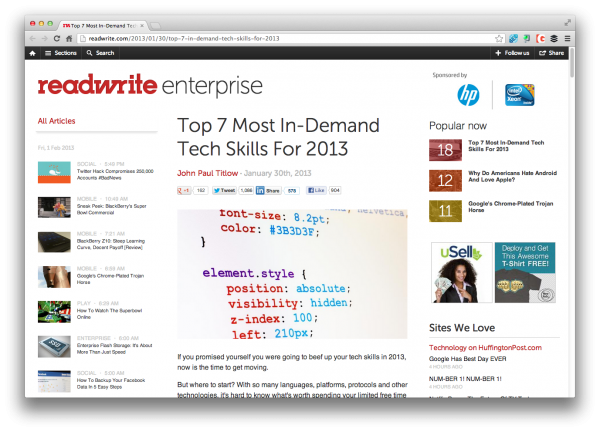Click the readwrite enterprise logo
This screenshot has width=600, height=432.
click(150, 85)
